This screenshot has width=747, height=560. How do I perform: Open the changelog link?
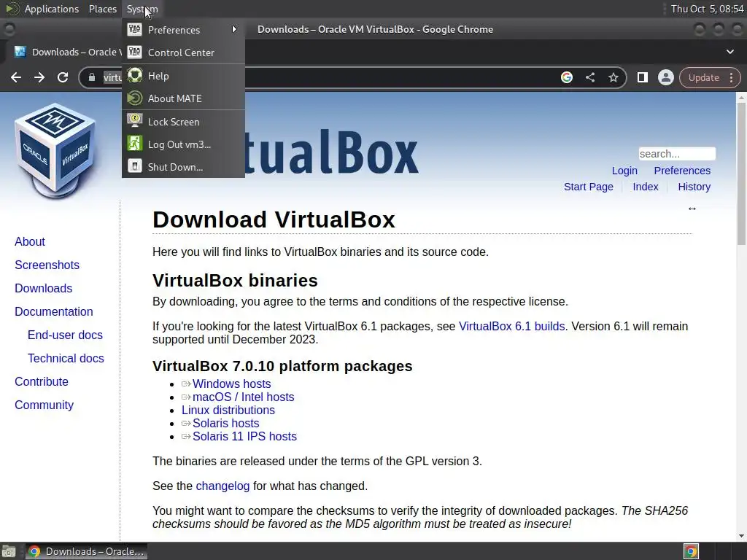pyautogui.click(x=222, y=486)
